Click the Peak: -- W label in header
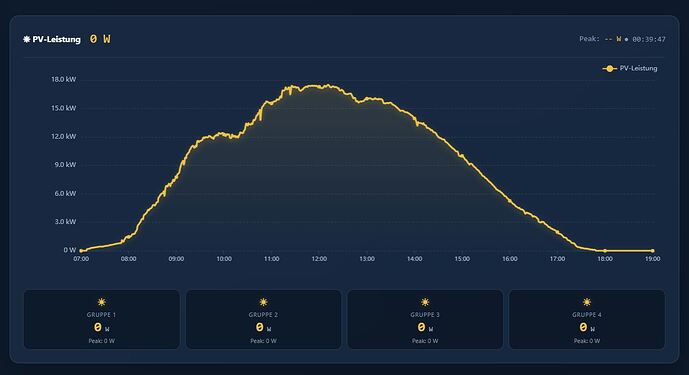Viewport: 689px width, 375px height. point(600,39)
